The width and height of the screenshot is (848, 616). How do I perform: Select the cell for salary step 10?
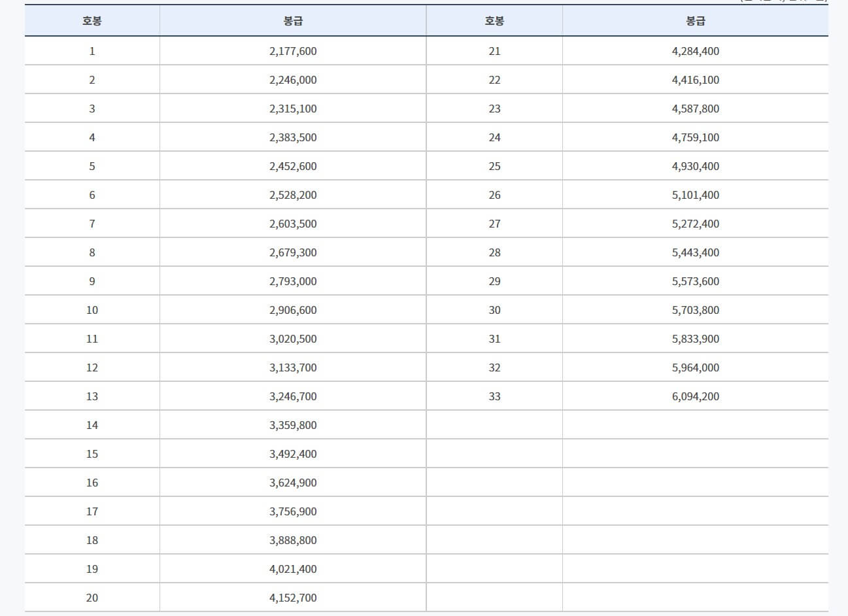pos(92,309)
